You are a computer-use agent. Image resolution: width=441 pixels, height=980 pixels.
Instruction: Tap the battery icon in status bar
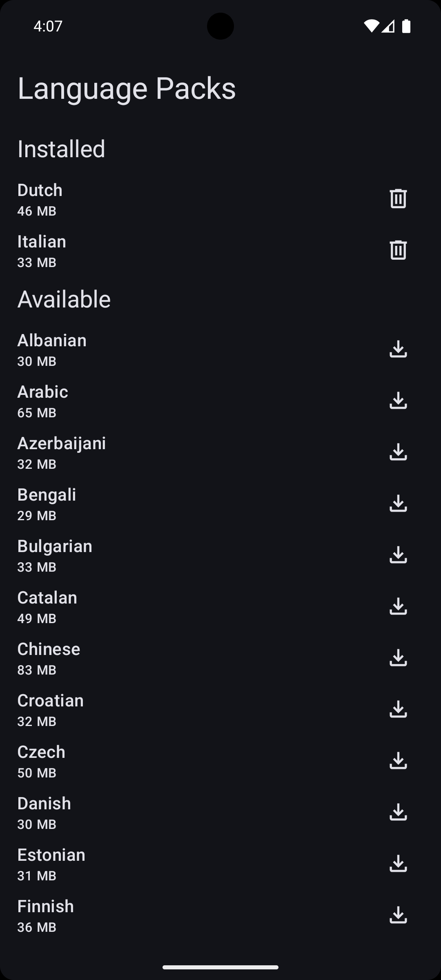pos(406,26)
